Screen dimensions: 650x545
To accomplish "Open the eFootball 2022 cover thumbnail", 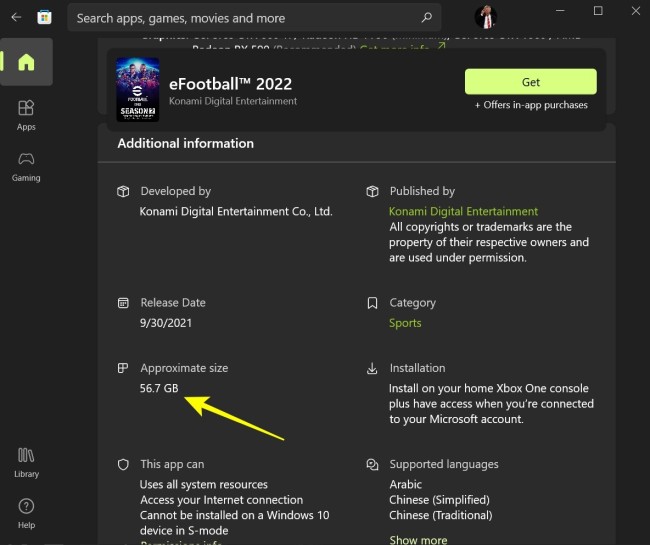I will pyautogui.click(x=138, y=90).
